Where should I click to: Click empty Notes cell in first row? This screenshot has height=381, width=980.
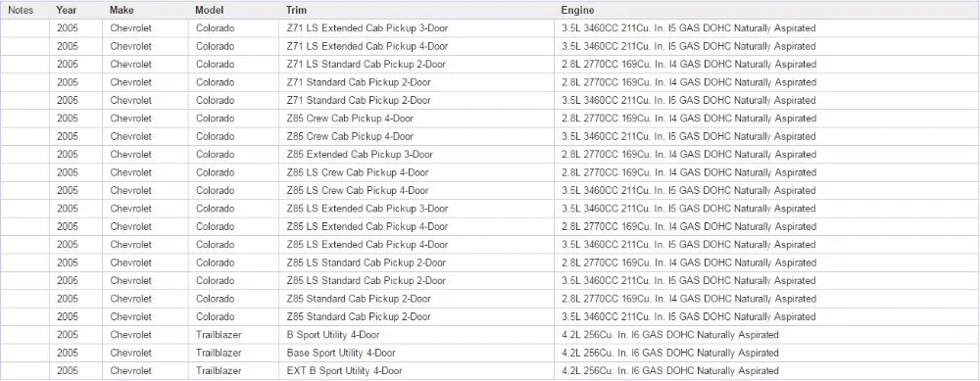(x=25, y=28)
